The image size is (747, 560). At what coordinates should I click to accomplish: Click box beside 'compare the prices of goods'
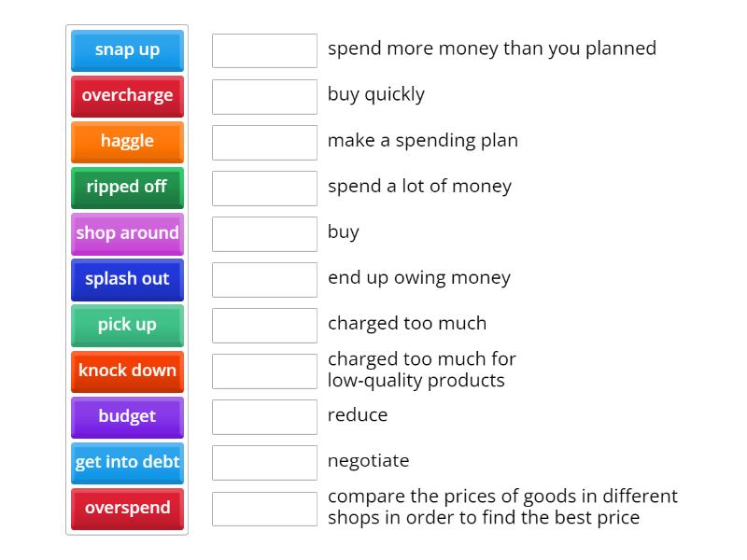(x=264, y=508)
